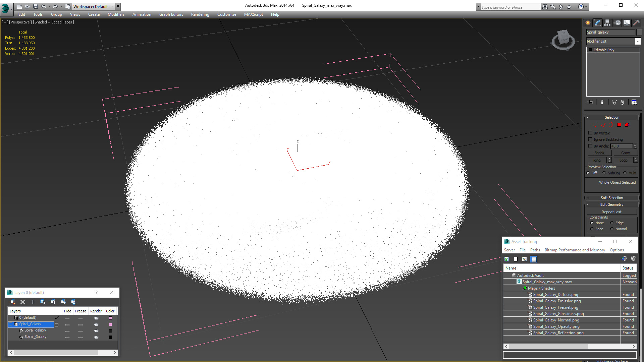The height and width of the screenshot is (362, 644).
Task: Check the Ignore Backfacing option
Action: point(590,139)
